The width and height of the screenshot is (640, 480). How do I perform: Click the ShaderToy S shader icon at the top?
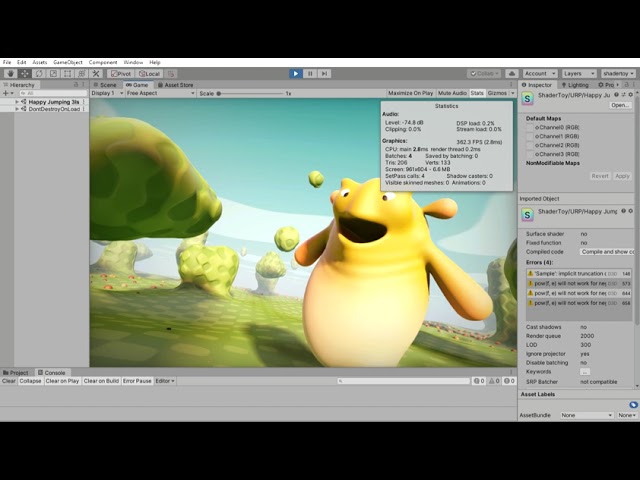point(528,98)
